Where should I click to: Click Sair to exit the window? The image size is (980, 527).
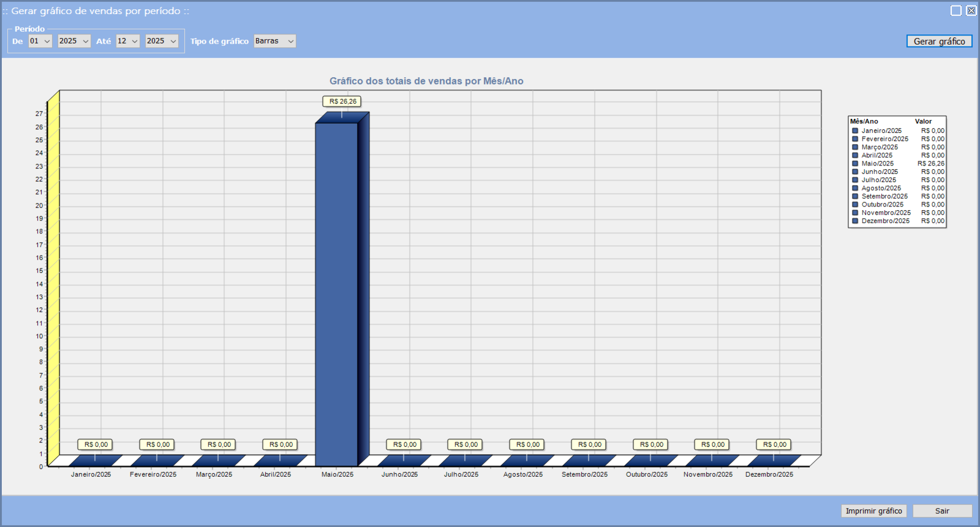(x=942, y=511)
